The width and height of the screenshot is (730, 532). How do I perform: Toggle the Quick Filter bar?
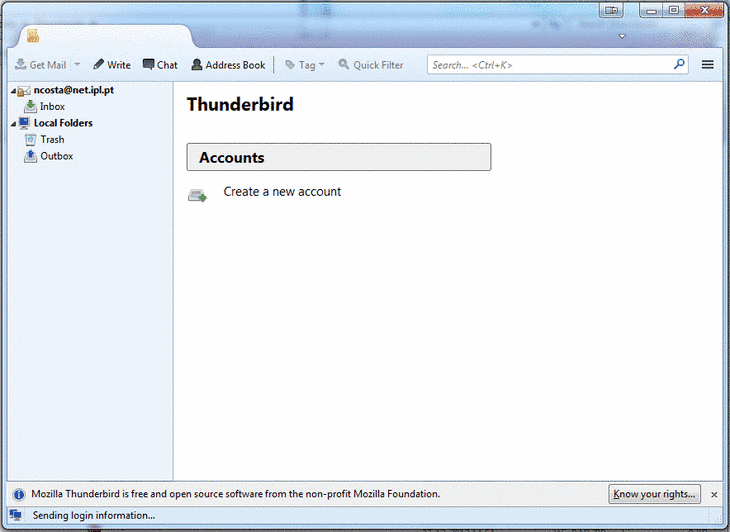coord(371,65)
